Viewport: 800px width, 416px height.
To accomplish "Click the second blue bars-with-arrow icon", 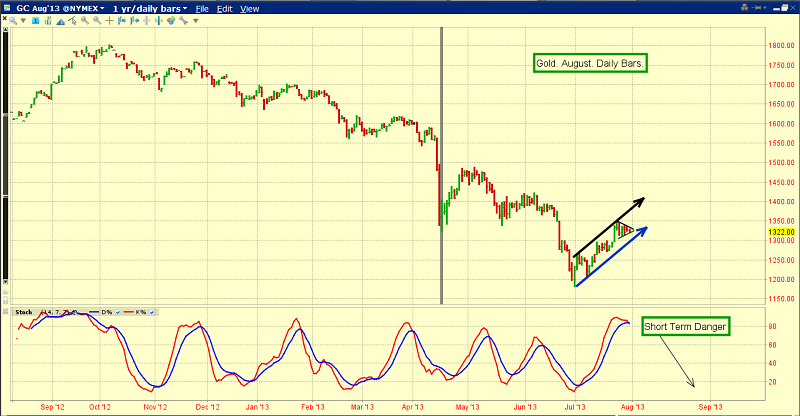I will coord(135,21).
